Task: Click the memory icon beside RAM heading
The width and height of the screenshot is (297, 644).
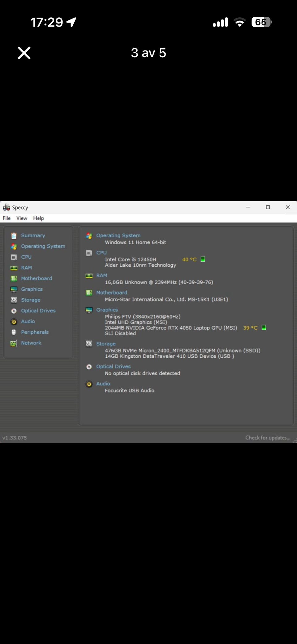Action: [x=89, y=276]
